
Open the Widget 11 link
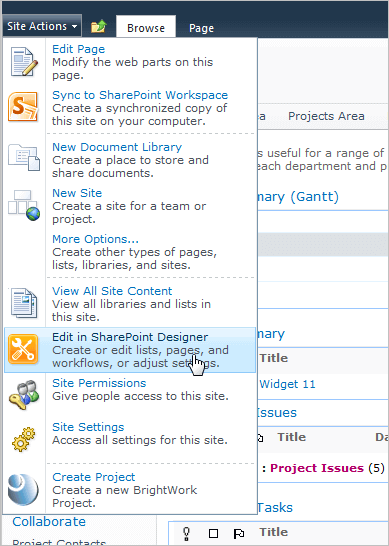287,384
